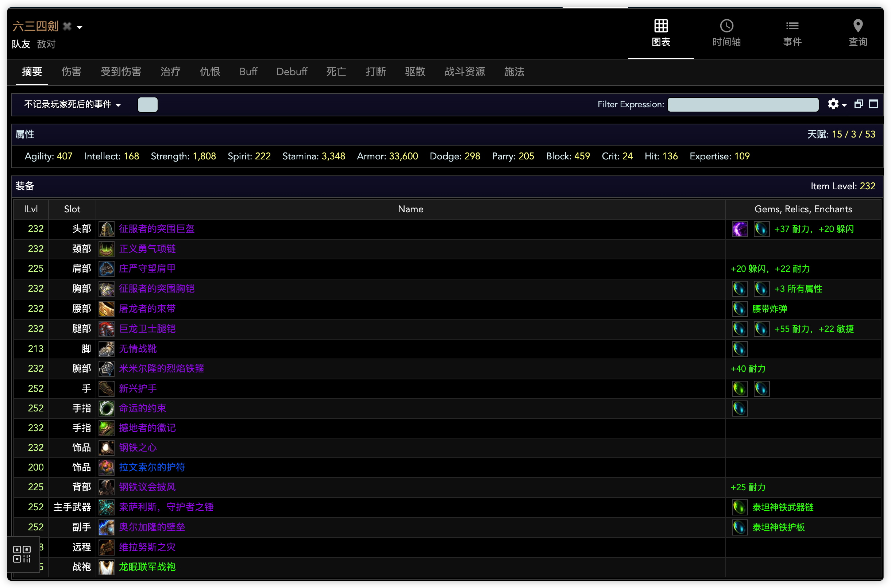Toggle to 队友 (friendlies) view
The width and height of the screenshot is (891, 588).
(21, 44)
